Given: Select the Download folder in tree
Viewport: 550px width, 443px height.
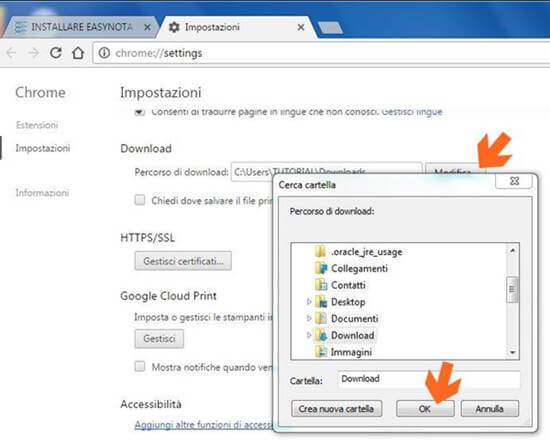Looking at the screenshot, I should pos(352,335).
